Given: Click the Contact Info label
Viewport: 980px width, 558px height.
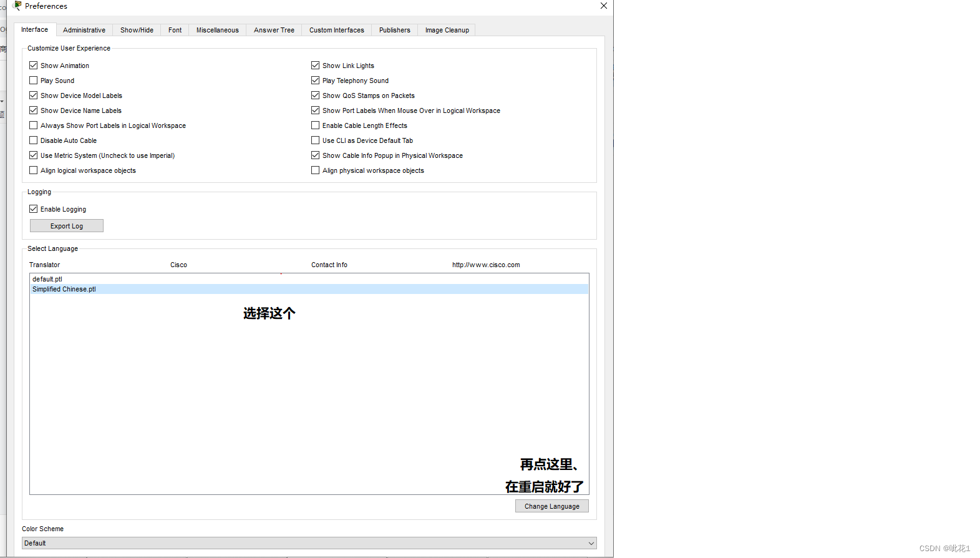Looking at the screenshot, I should [329, 265].
